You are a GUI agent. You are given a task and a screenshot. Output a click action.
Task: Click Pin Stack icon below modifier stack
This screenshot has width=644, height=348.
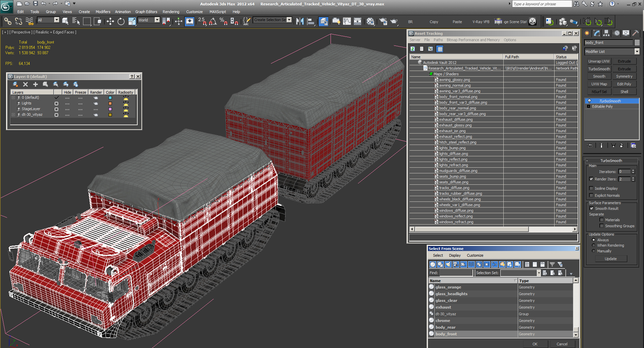click(x=590, y=145)
